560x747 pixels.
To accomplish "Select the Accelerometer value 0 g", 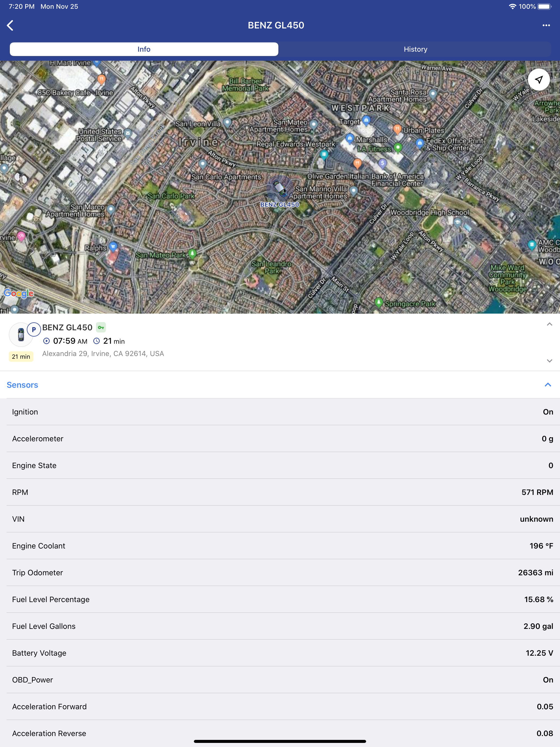I will (x=547, y=439).
